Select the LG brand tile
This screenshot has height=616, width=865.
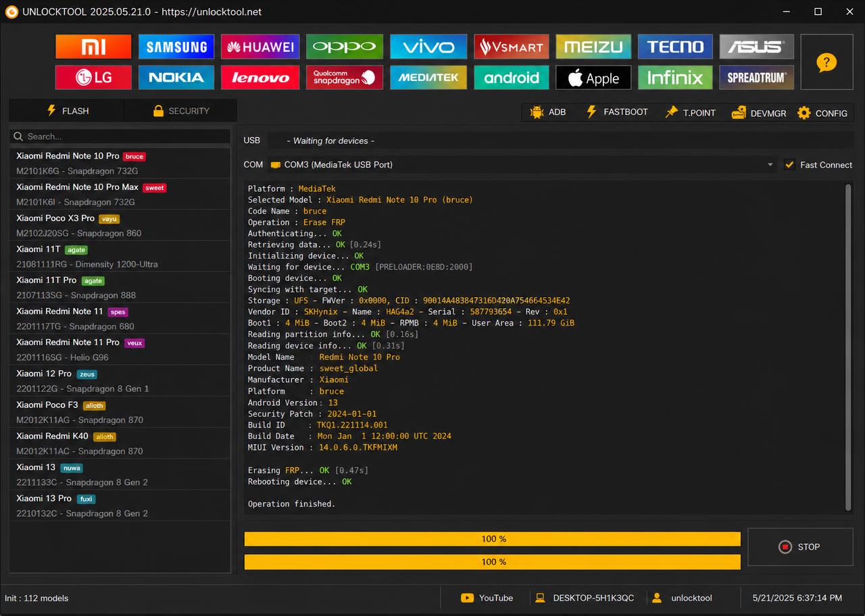tap(93, 78)
